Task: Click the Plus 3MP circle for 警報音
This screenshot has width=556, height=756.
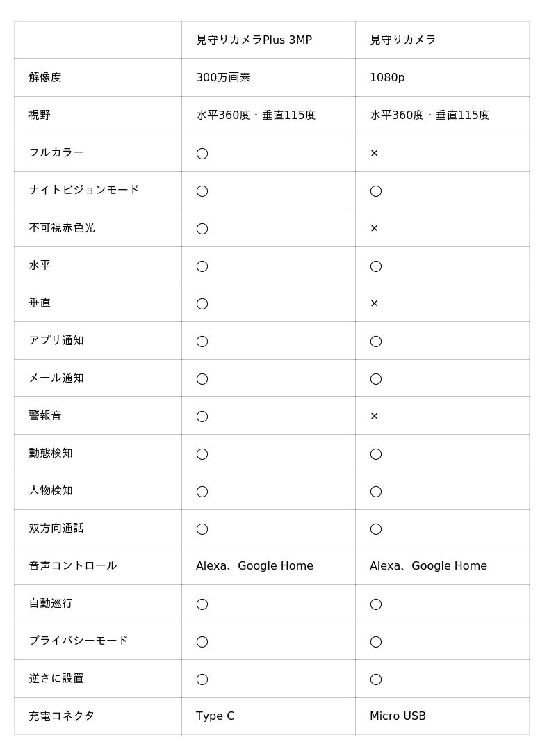Action: [x=202, y=416]
